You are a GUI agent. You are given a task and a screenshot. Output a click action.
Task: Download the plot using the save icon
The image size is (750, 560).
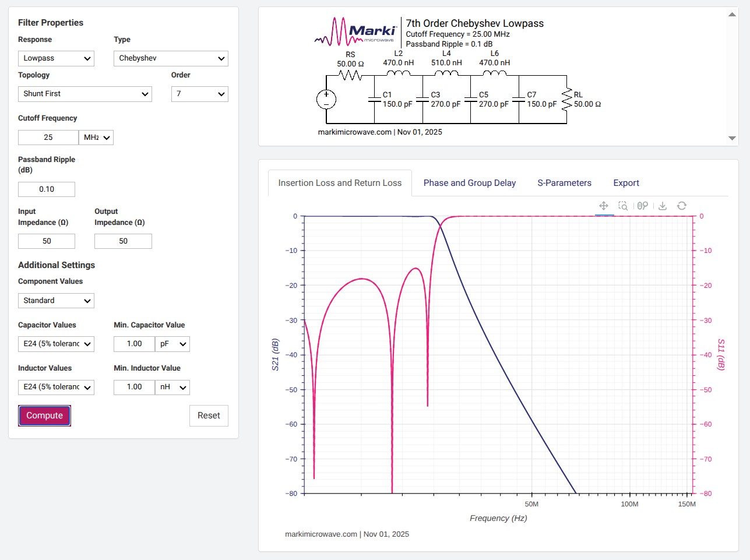pos(663,206)
